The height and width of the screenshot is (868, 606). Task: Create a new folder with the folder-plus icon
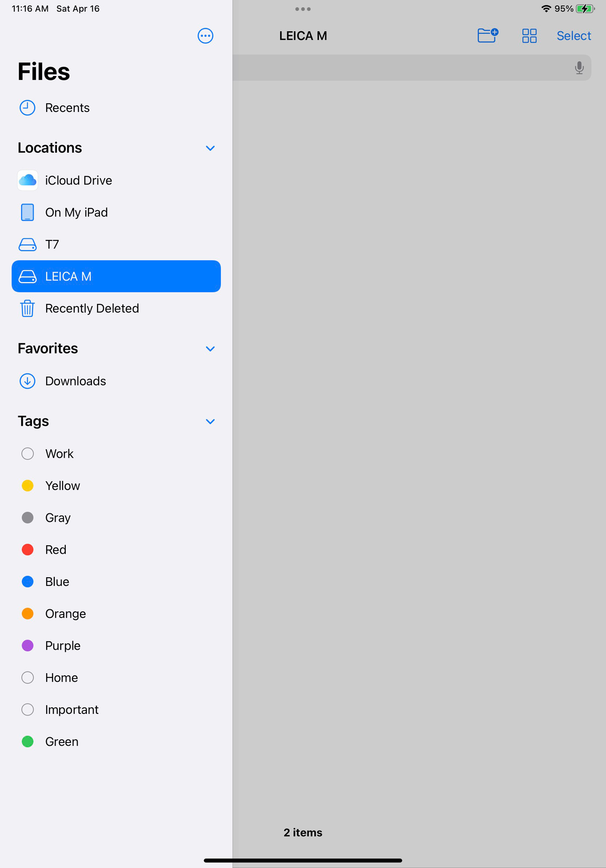click(x=488, y=36)
